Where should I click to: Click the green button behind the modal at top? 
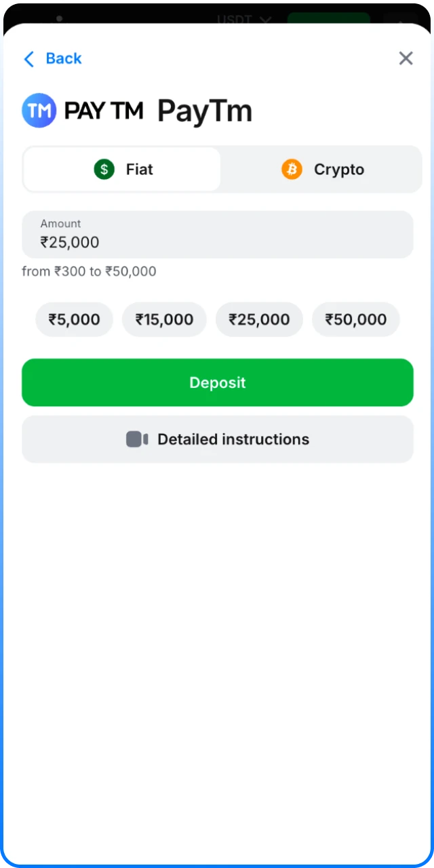(x=328, y=20)
